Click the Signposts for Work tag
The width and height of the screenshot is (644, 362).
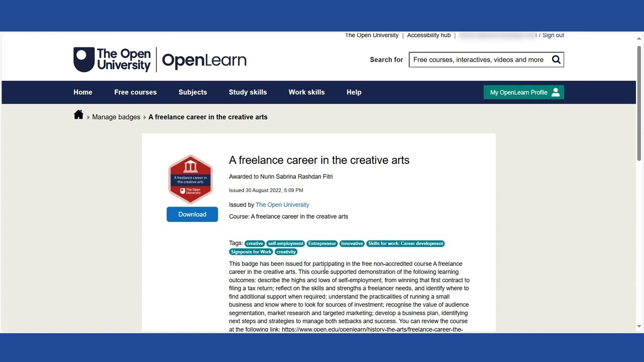pyautogui.click(x=251, y=251)
